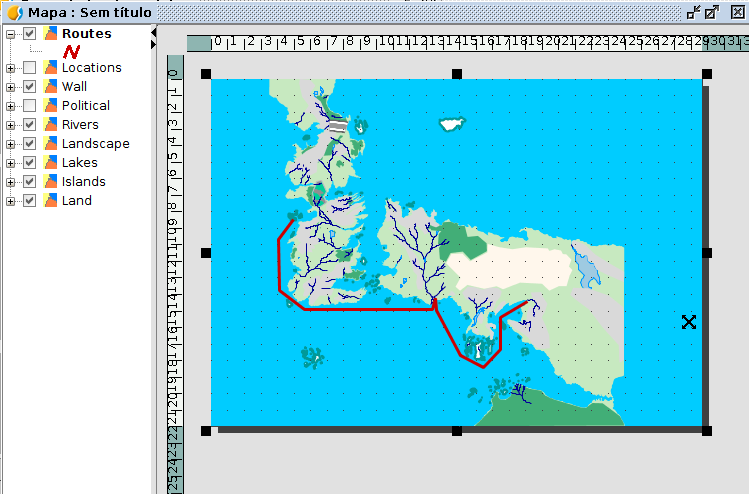Uncheck the Islands layer checkbox
This screenshot has width=749, height=494.
click(30, 182)
